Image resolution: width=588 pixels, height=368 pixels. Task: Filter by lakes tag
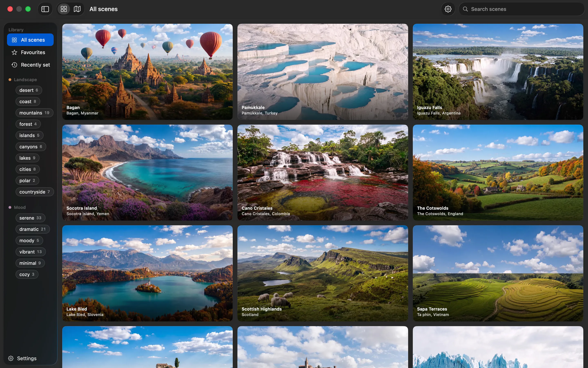(27, 158)
